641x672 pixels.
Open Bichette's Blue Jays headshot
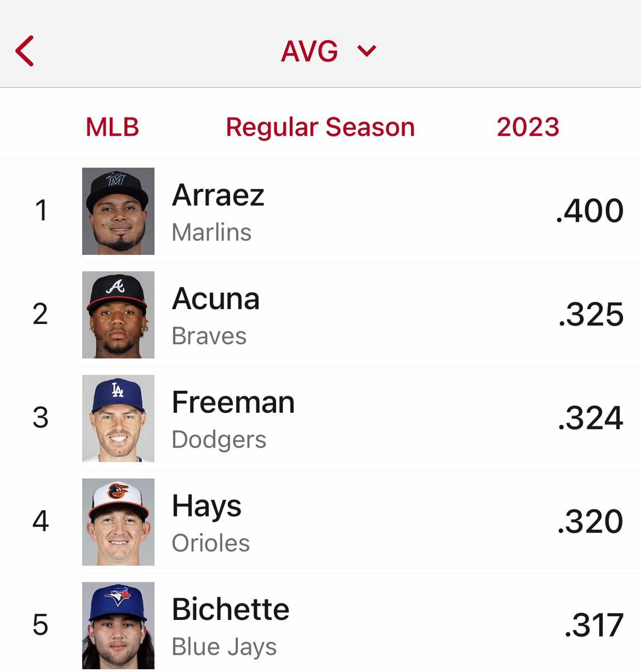(118, 626)
